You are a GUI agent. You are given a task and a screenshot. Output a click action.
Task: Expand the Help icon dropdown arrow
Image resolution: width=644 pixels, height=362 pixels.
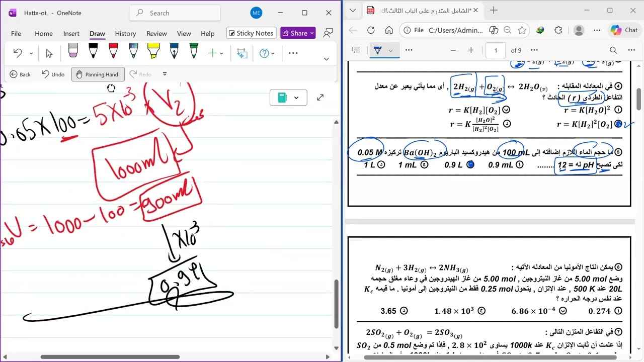pyautogui.click(x=273, y=53)
